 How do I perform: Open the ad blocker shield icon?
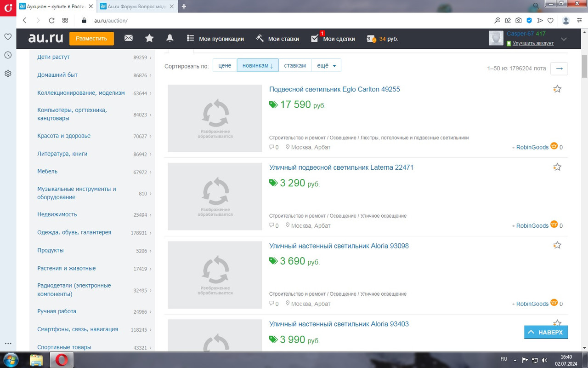529,20
